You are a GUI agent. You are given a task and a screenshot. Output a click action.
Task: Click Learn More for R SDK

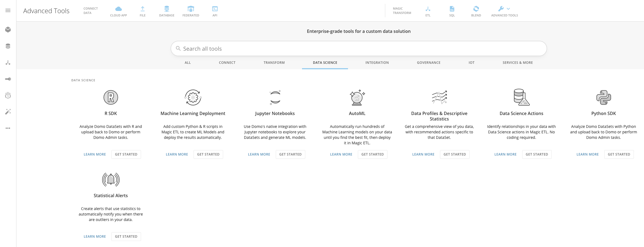click(x=95, y=154)
